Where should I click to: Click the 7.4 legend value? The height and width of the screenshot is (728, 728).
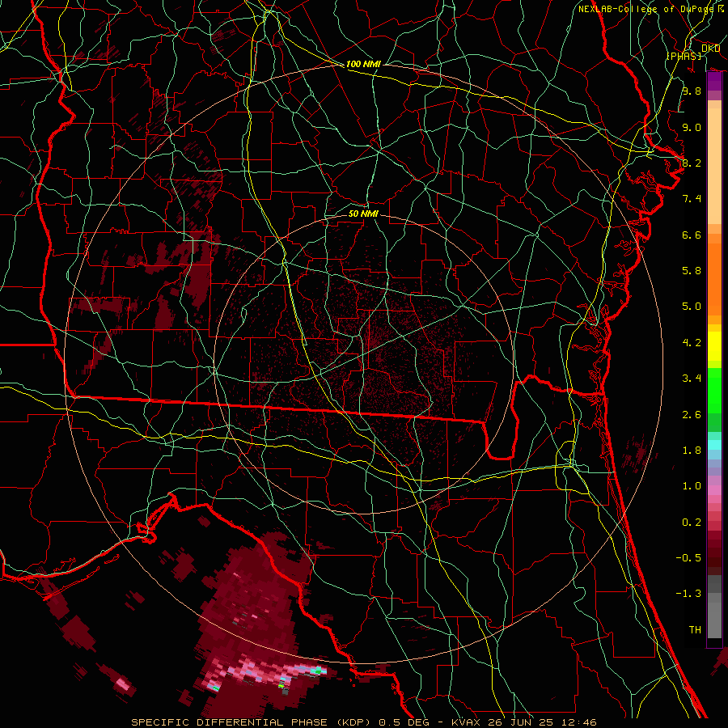point(692,199)
